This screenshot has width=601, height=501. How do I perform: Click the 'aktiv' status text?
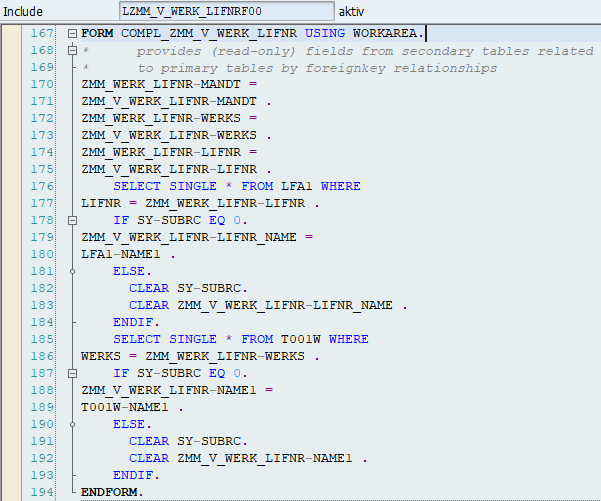coord(351,11)
